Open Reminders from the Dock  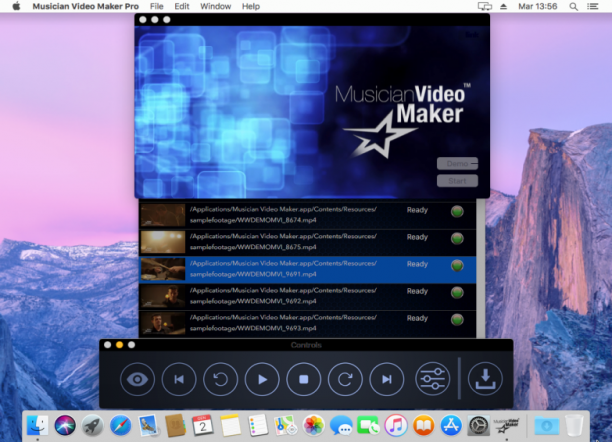pos(258,425)
